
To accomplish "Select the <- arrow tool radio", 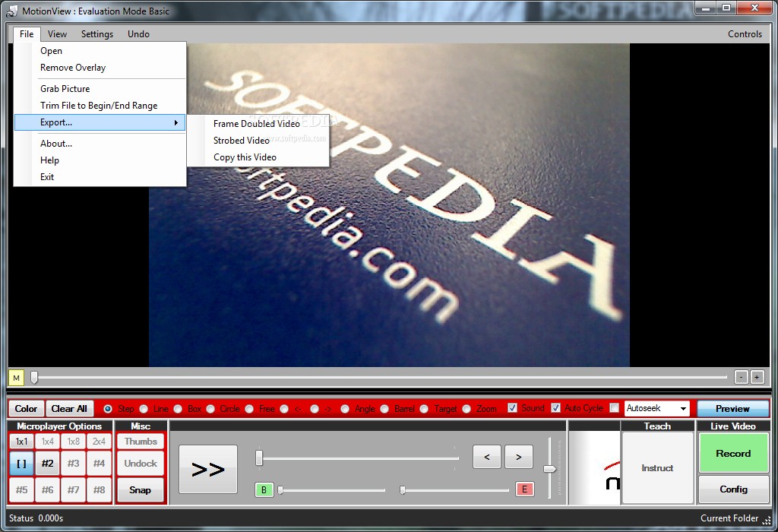I will coord(284,409).
